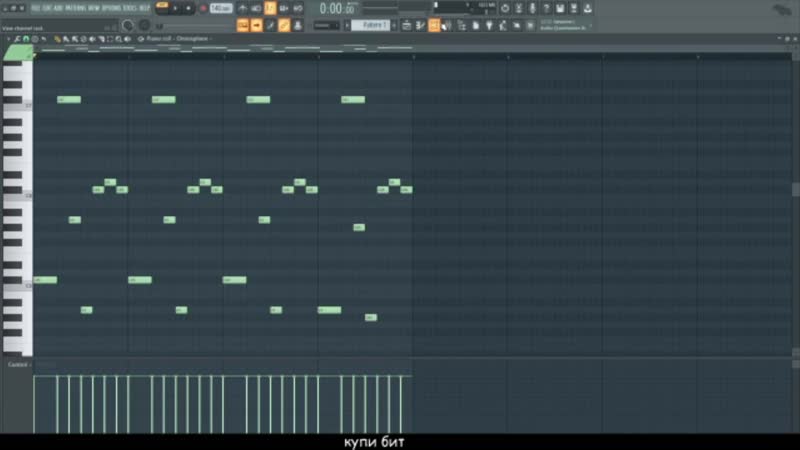Open the dropdown after 'Piano roll - Omnisphere' title
The width and height of the screenshot is (800, 450).
click(211, 39)
